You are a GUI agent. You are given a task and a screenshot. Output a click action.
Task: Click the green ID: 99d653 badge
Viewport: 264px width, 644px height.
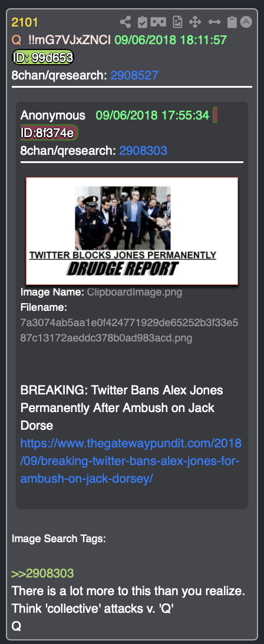[43, 58]
